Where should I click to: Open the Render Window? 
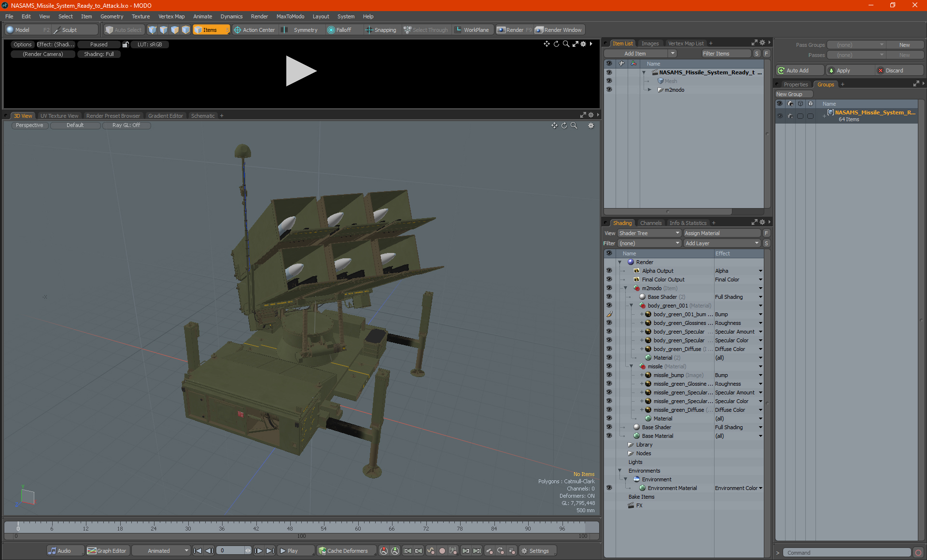pos(559,30)
